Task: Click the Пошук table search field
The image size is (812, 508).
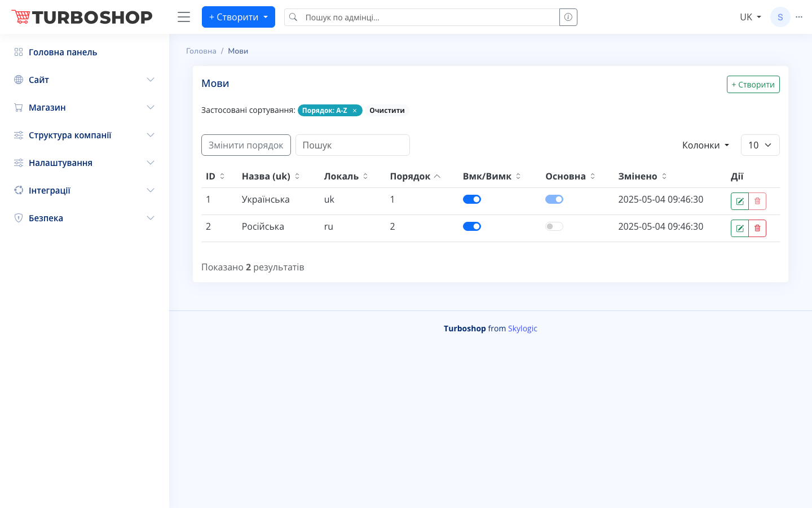Action: tap(352, 145)
